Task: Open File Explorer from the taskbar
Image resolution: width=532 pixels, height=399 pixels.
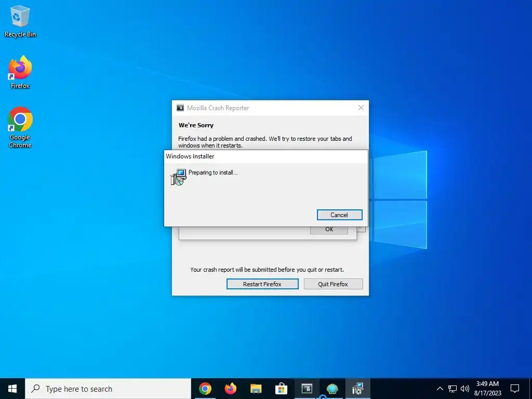Action: pos(256,389)
